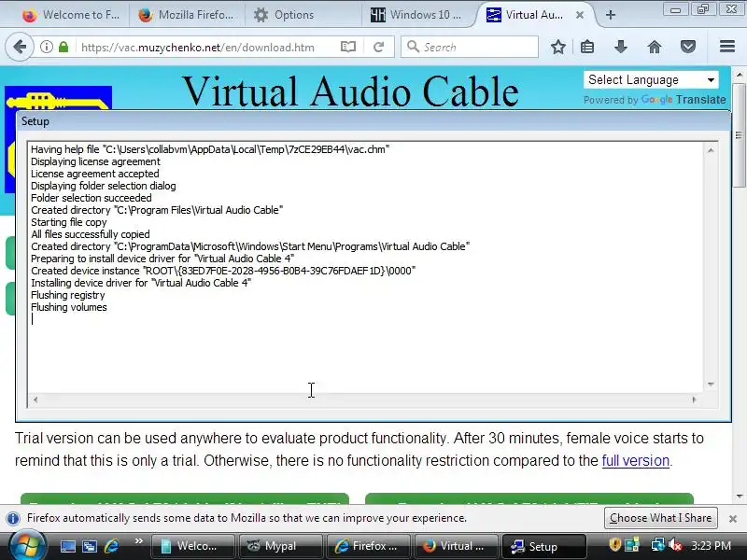Show bookmarks list icon

pos(587,47)
